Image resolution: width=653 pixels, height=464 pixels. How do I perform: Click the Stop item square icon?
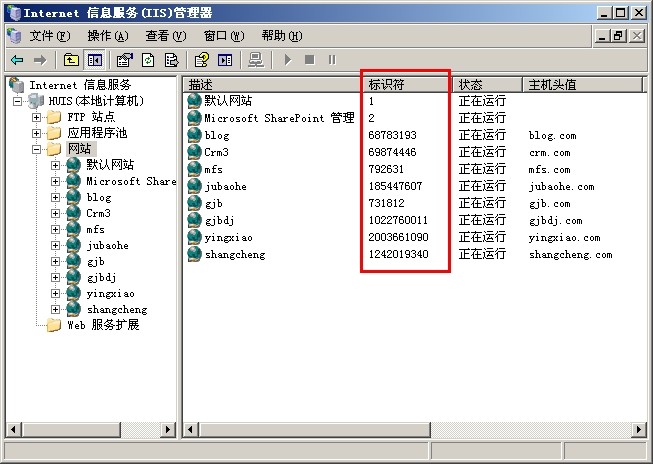pos(309,60)
